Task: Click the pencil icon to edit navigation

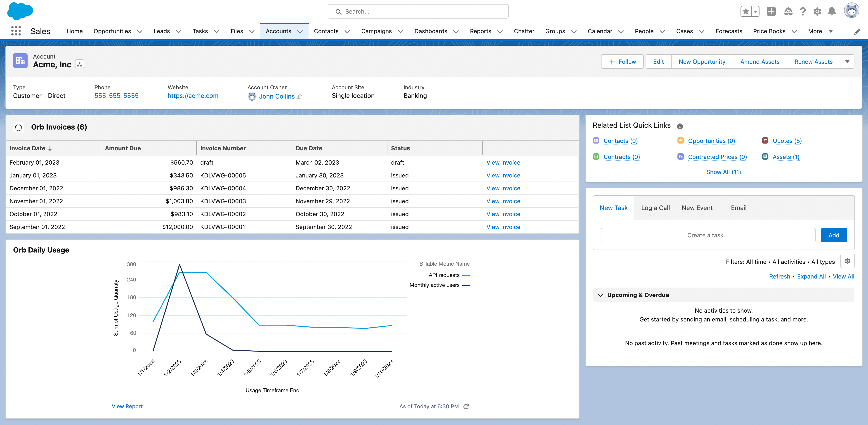Action: click(857, 32)
